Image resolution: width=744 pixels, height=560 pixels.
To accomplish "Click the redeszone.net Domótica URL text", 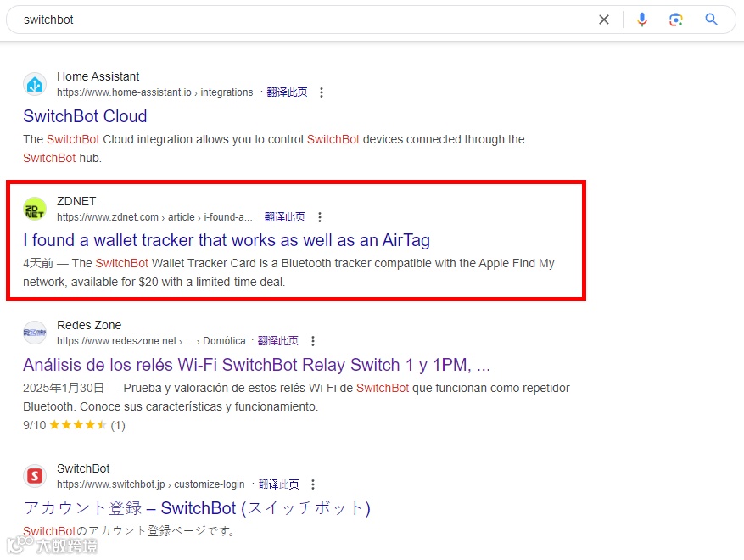I will (x=151, y=341).
